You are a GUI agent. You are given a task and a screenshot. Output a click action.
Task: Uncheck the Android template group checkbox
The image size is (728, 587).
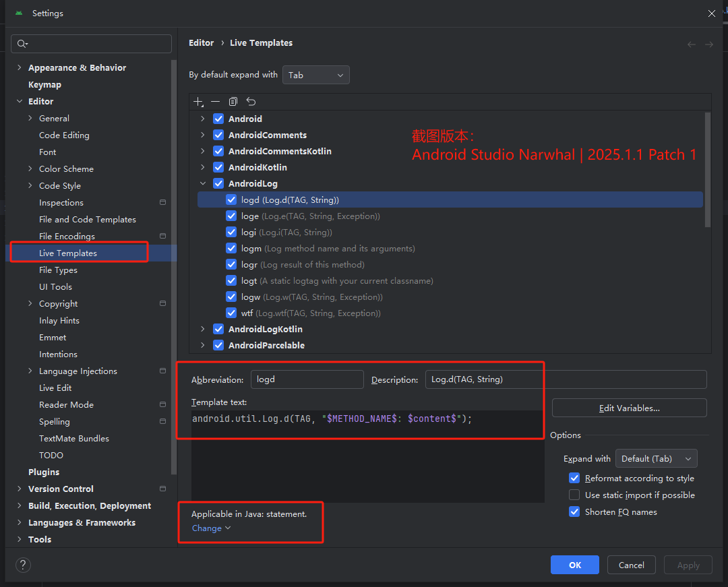(218, 119)
